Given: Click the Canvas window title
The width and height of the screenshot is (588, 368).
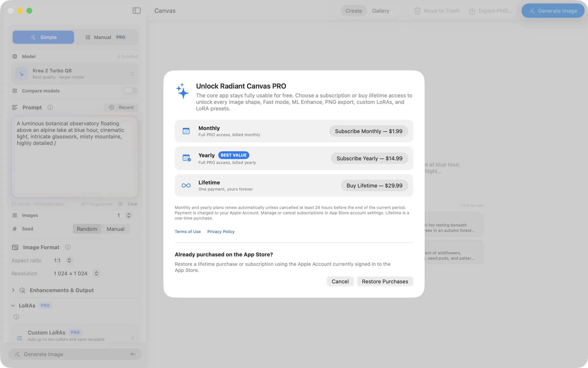Looking at the screenshot, I should (165, 11).
